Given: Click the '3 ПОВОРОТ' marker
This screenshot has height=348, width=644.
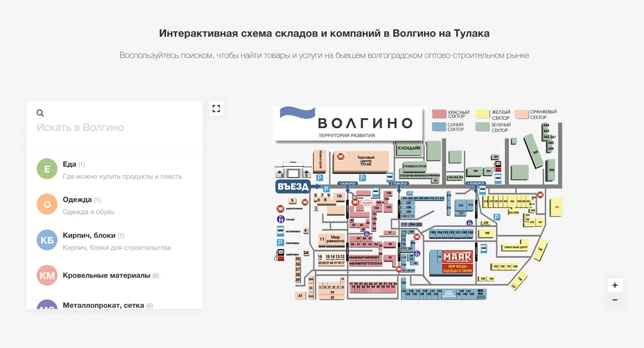Looking at the screenshot, I should [x=475, y=184].
